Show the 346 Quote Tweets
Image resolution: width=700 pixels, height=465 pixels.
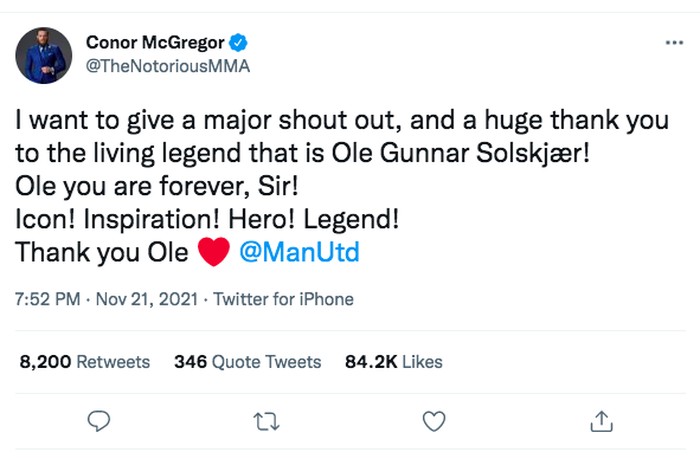coord(247,361)
